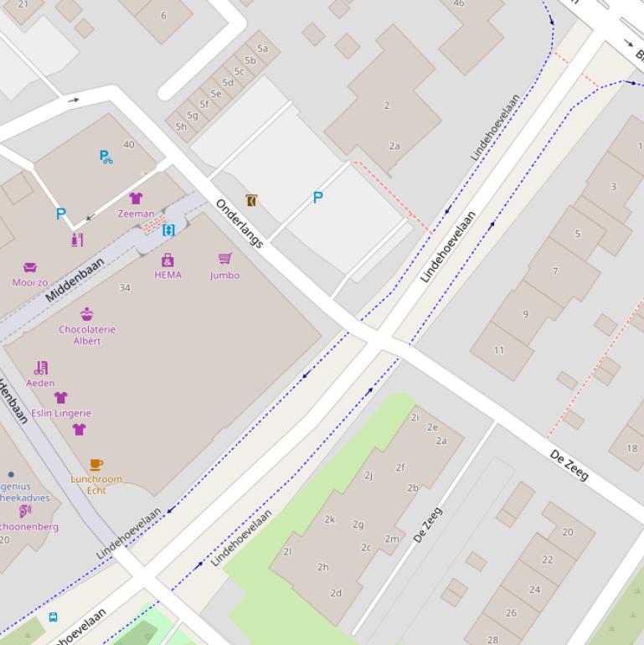Click the Jumbo supermarket label

click(x=224, y=275)
